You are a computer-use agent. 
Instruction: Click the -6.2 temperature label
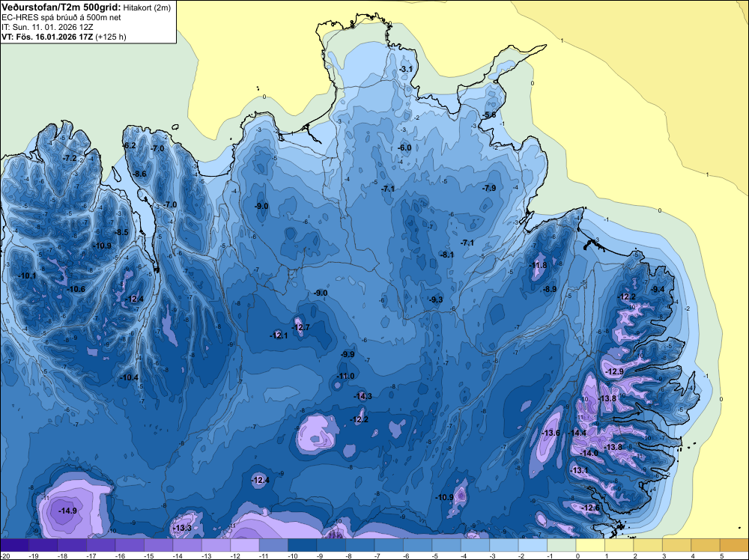[x=129, y=145]
